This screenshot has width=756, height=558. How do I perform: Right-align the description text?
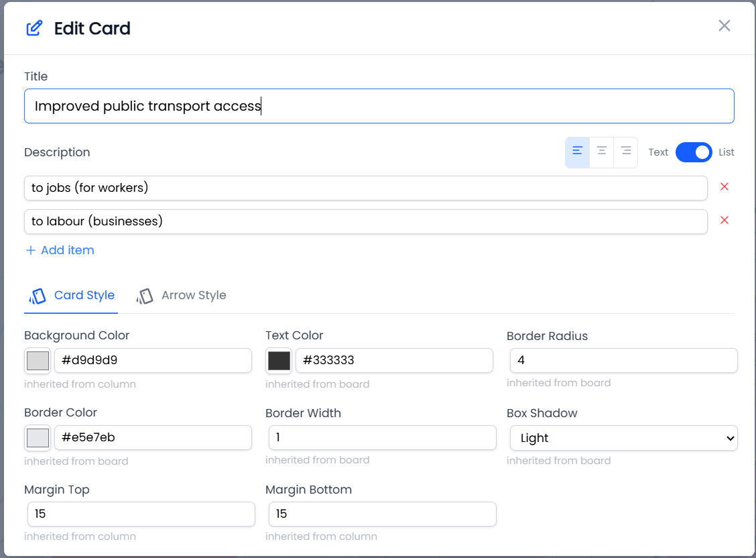click(x=626, y=151)
